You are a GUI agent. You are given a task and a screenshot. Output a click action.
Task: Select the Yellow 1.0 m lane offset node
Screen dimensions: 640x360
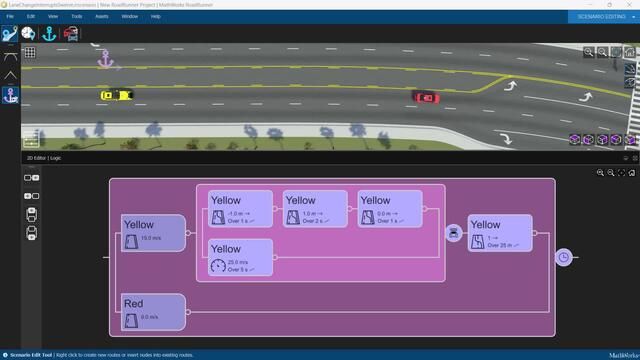click(x=315, y=209)
